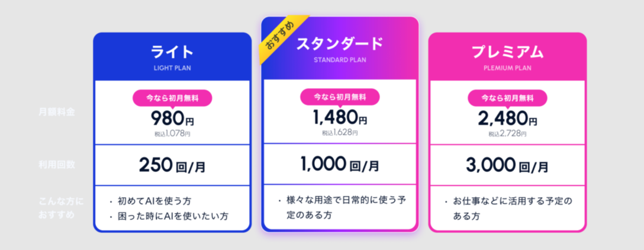Click the yellow おすすめ ribbon badge
Viewport: 644px width, 250px height.
(x=281, y=39)
